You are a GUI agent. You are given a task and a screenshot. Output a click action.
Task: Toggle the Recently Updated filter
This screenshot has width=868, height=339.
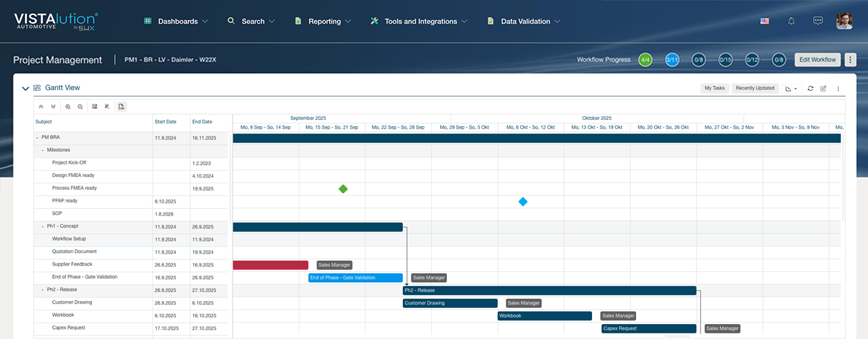tap(755, 88)
